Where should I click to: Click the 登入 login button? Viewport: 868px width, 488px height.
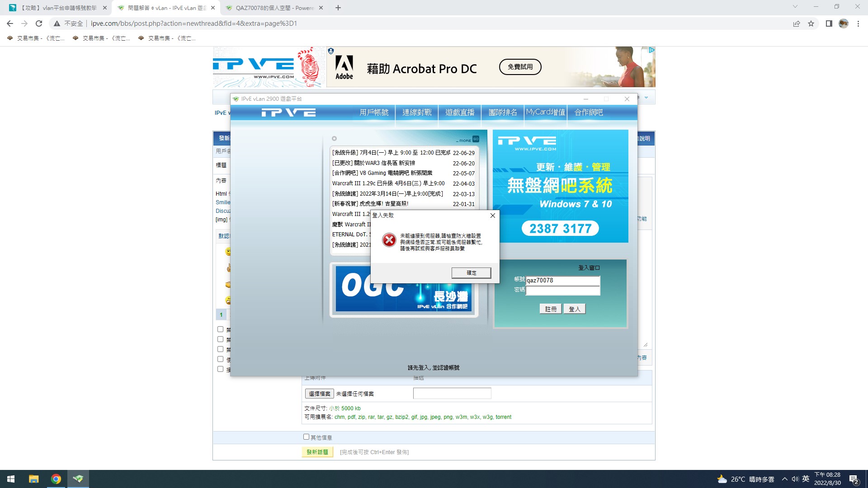pyautogui.click(x=574, y=309)
